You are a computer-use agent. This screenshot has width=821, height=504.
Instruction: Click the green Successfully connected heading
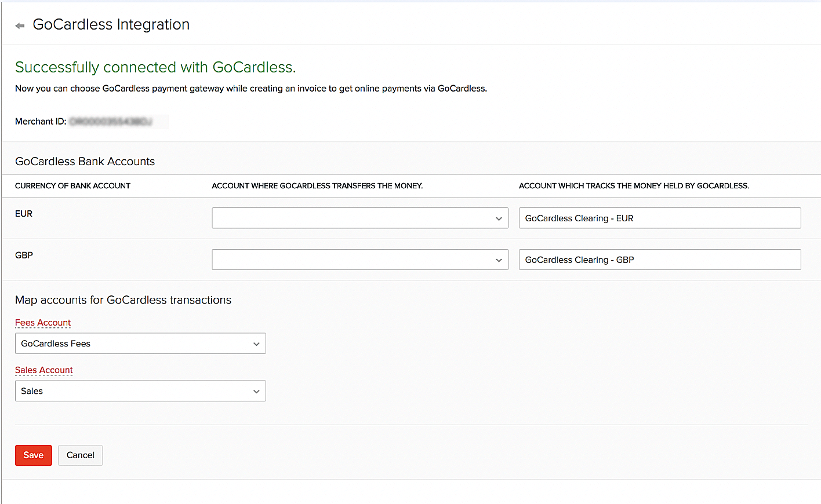click(155, 67)
